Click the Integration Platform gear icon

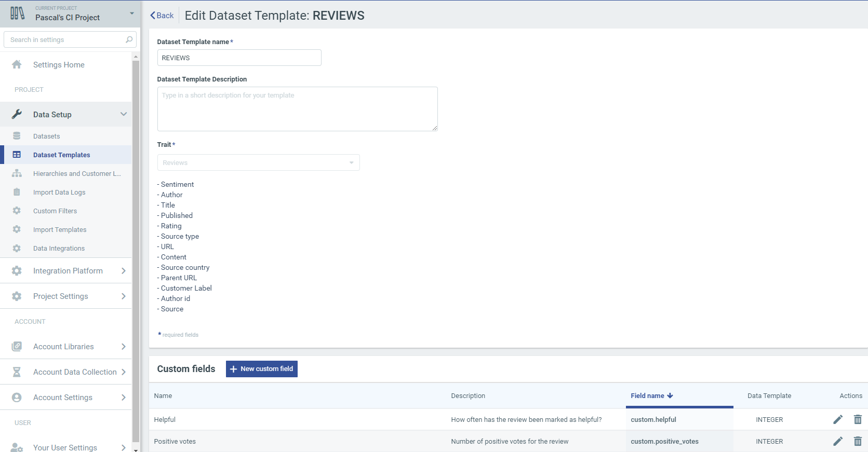(x=17, y=270)
